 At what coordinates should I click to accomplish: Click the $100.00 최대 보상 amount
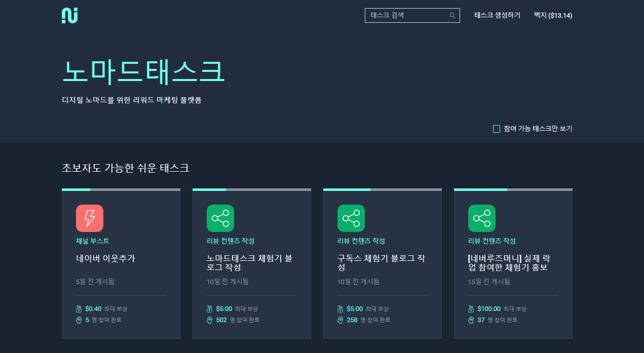pos(489,309)
